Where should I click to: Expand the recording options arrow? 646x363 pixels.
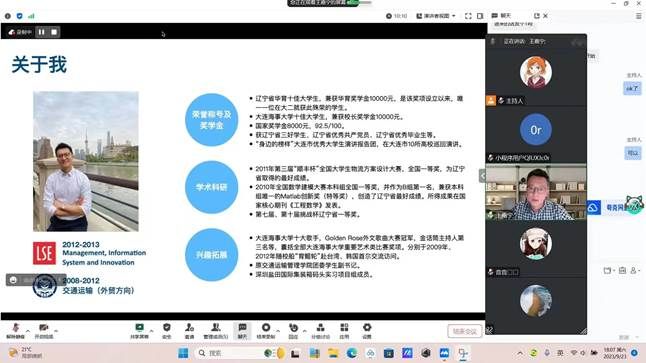(x=278, y=330)
